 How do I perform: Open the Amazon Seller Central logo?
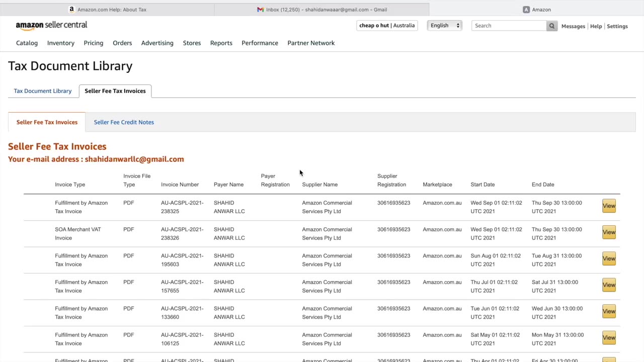(x=51, y=25)
